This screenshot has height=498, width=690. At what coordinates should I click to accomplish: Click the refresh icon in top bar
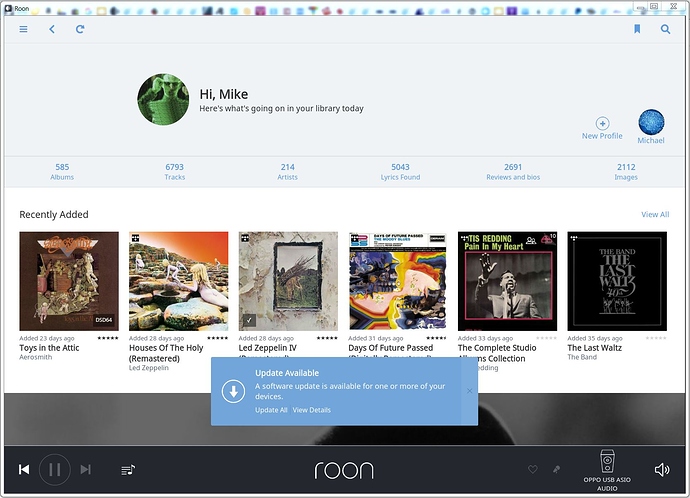[x=80, y=29]
